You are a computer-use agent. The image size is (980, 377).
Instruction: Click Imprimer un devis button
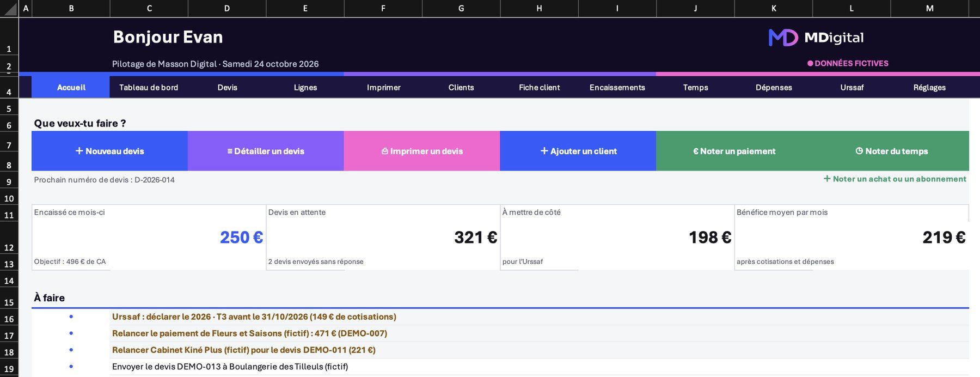422,151
